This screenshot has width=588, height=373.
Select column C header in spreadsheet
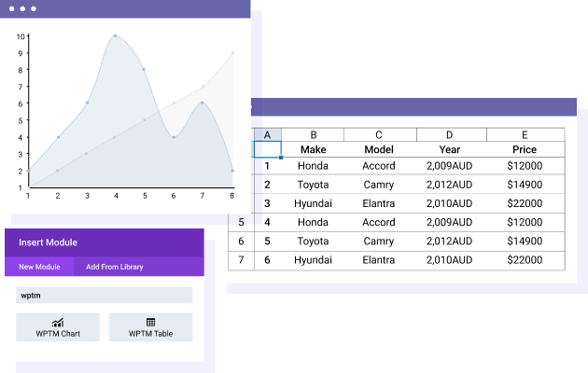[x=379, y=134]
